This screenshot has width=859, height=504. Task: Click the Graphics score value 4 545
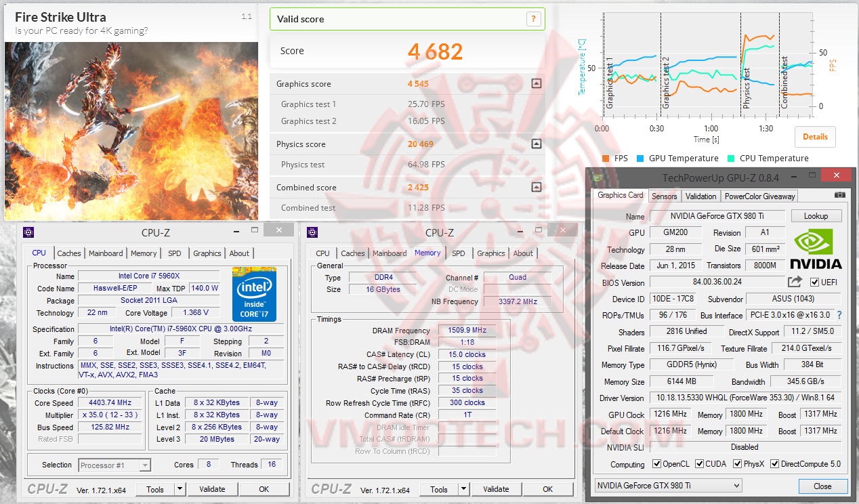click(x=418, y=84)
